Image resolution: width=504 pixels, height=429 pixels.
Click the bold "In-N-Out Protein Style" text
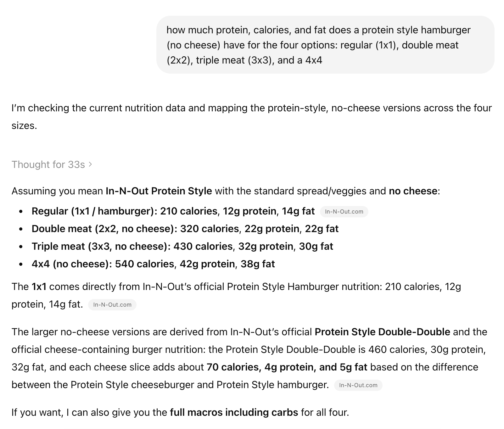coord(159,191)
